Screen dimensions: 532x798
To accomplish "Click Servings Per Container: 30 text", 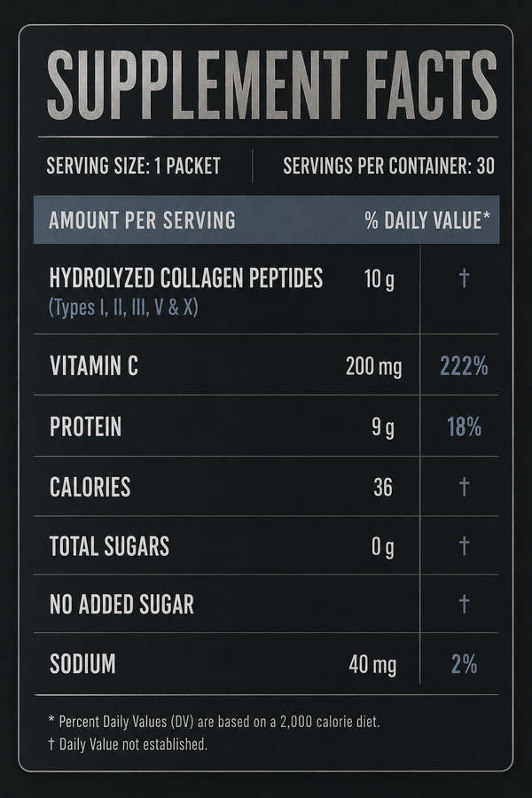I will coord(389,166).
